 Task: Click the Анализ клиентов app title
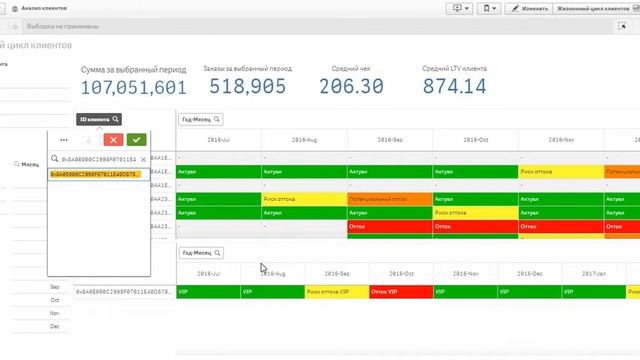44,9
